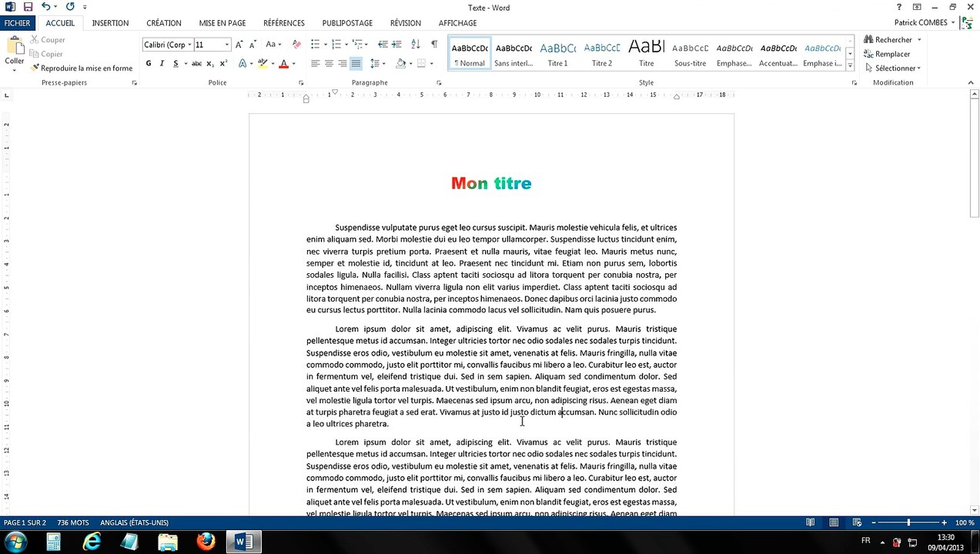Screen dimensions: 980x554
Task: Click the zoom slider handle
Action: pyautogui.click(x=908, y=523)
